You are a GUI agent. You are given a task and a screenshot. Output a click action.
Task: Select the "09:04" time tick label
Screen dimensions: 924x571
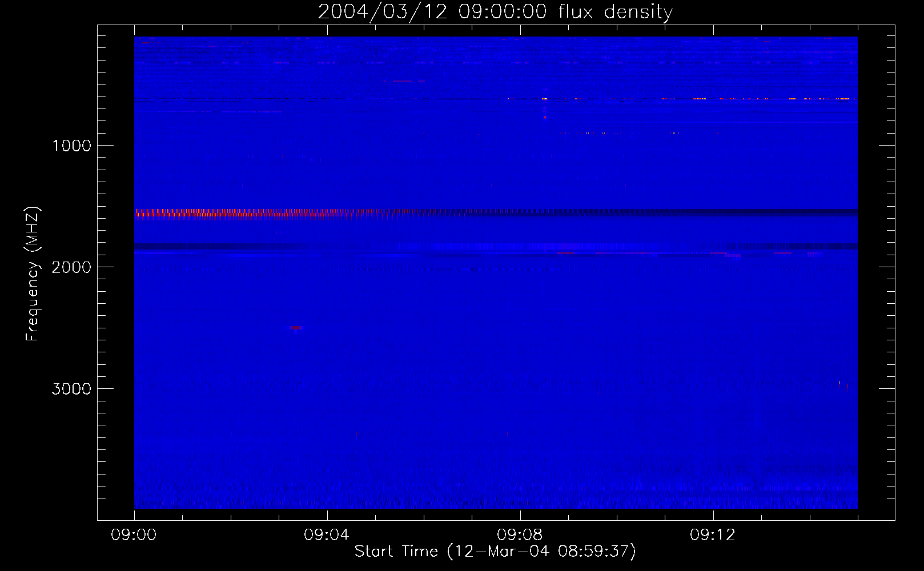click(327, 535)
